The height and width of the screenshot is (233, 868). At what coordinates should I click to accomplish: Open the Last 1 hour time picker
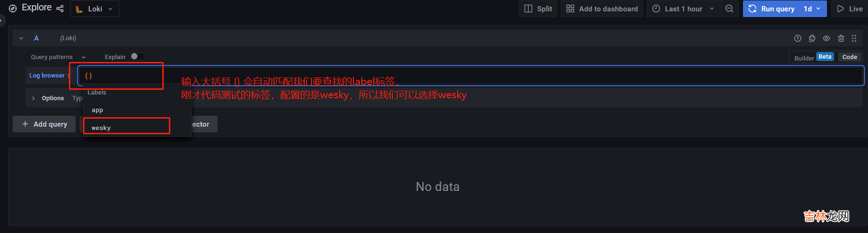click(683, 9)
